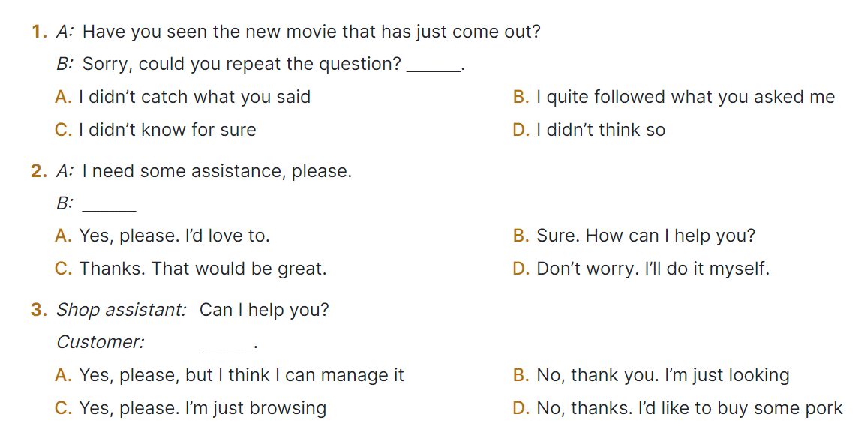Screen dimensions: 868x430
Task: Pick option C 'I didn't know for sure'
Action: pyautogui.click(x=156, y=130)
